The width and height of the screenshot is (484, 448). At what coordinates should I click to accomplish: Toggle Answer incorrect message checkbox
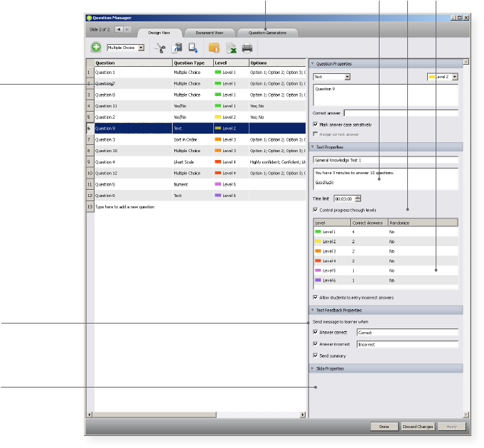point(315,344)
